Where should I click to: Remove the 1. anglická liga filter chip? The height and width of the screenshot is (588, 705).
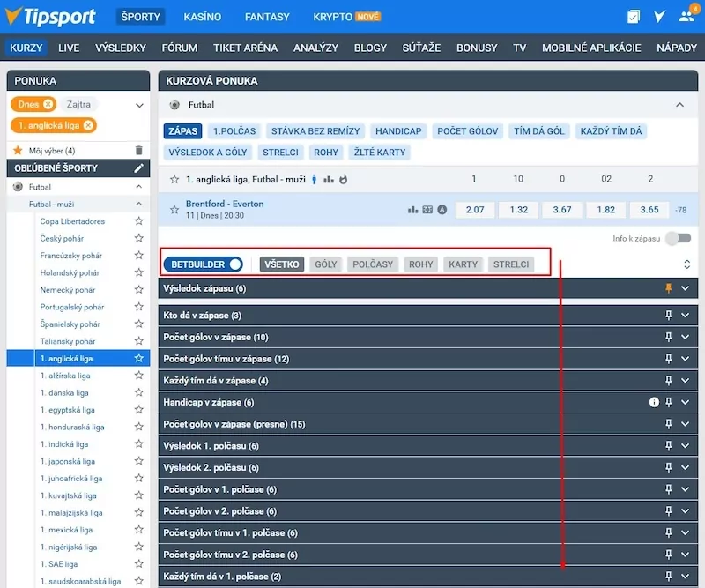tap(89, 125)
